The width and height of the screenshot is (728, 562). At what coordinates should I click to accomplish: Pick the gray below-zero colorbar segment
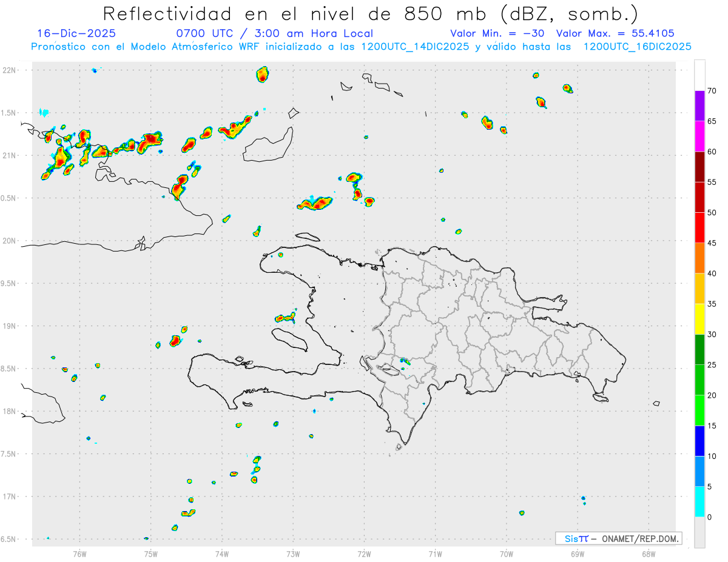(699, 532)
